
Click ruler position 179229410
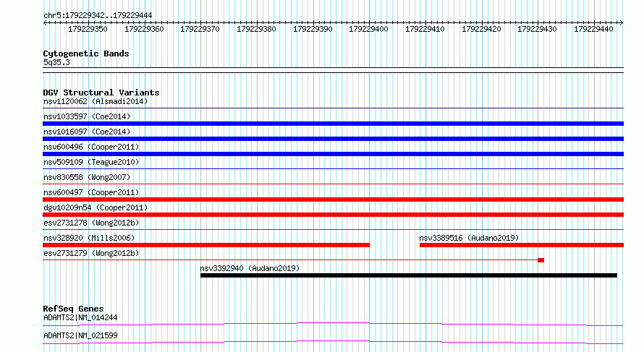[x=425, y=29]
